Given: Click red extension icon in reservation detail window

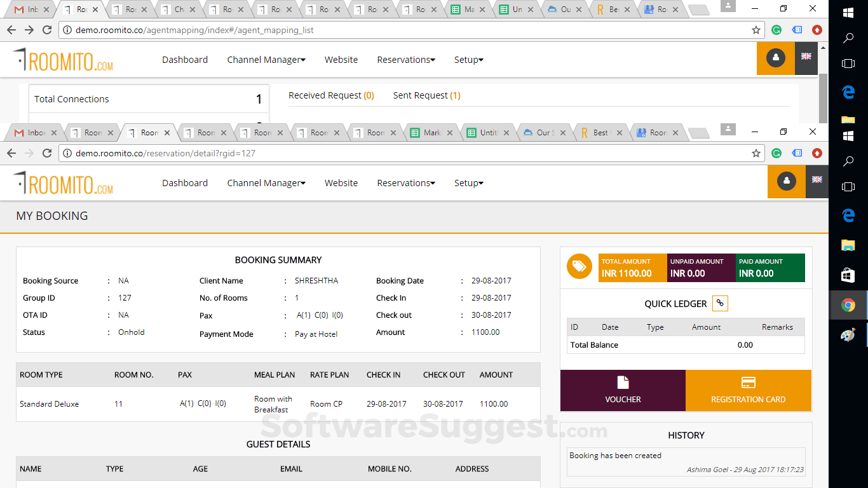Looking at the screenshot, I should [817, 153].
